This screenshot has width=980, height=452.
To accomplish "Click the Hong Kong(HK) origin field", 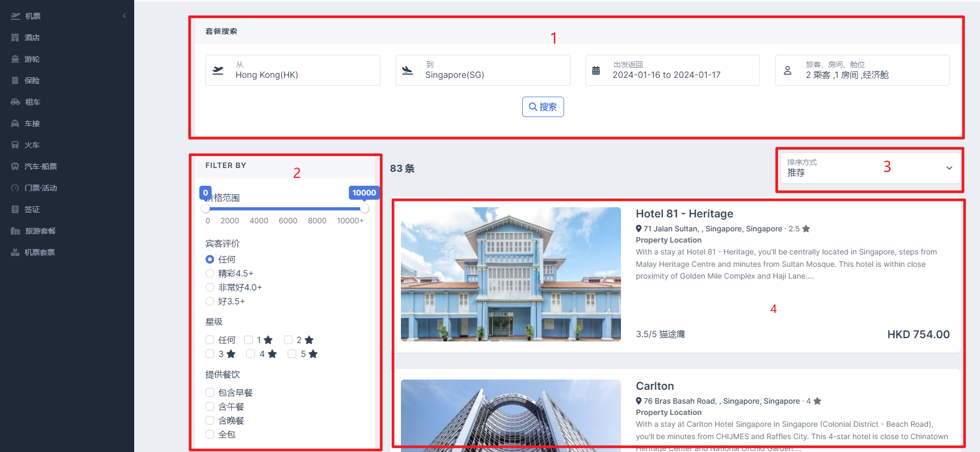I will pos(292,70).
